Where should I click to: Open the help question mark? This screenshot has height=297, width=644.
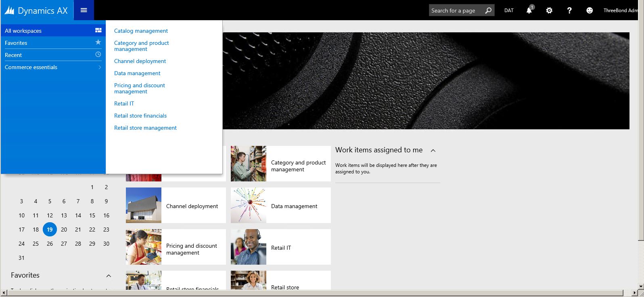(x=569, y=11)
